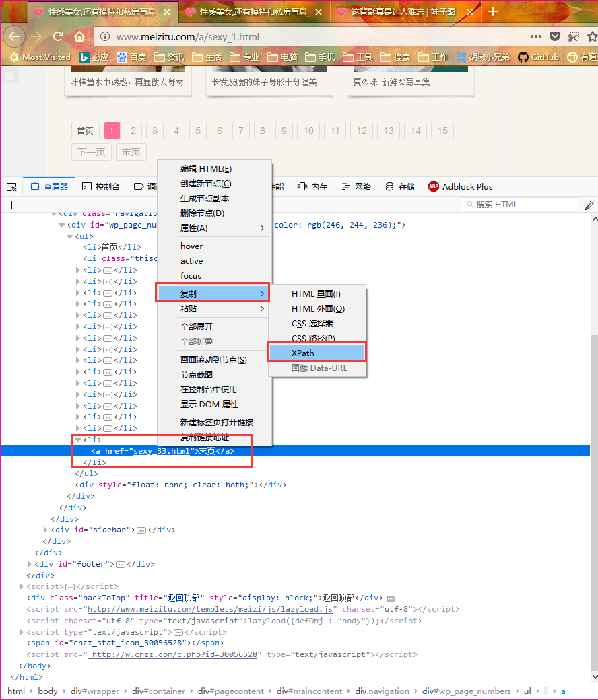Switch to the 查看器 inspector tab
Image resolution: width=598 pixels, height=700 pixels.
tap(49, 186)
